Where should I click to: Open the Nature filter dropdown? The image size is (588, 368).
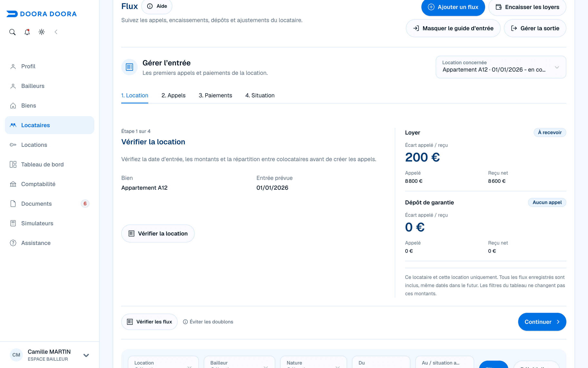313,362
